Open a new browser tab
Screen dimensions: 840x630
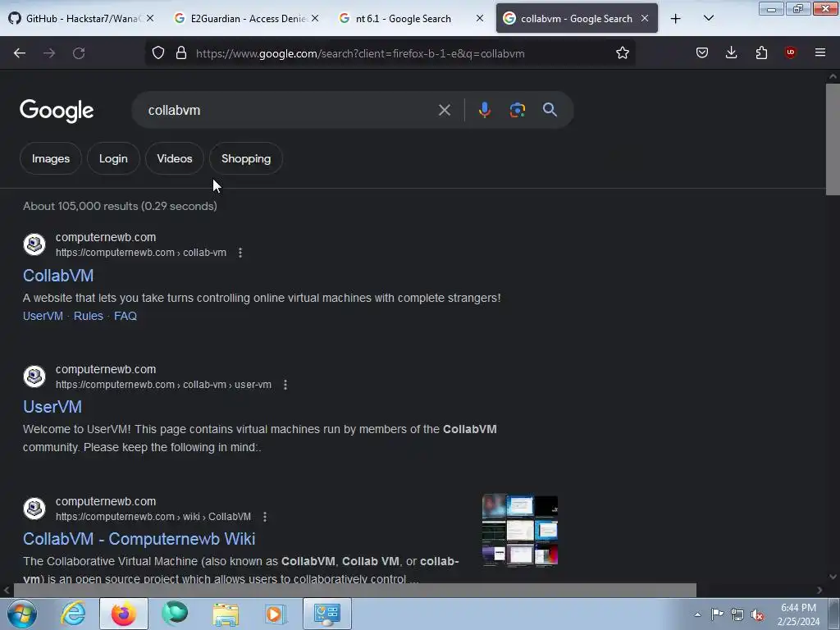676,19
